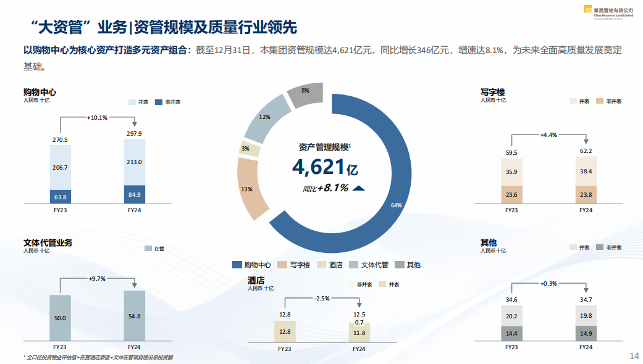
Task: Click the upward triangle beside 同比+8.1%
Action: (359, 189)
